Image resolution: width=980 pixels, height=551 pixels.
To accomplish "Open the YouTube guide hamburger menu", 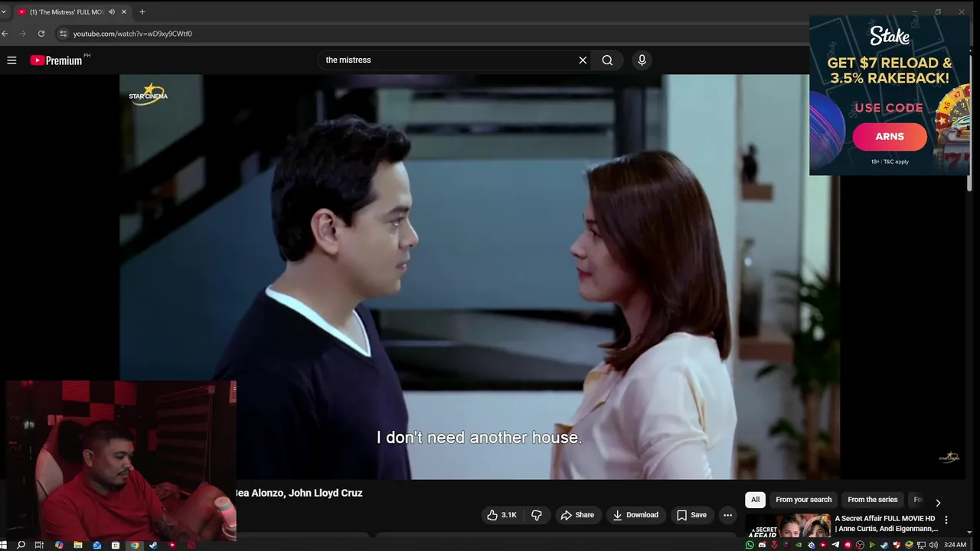I will (x=11, y=60).
